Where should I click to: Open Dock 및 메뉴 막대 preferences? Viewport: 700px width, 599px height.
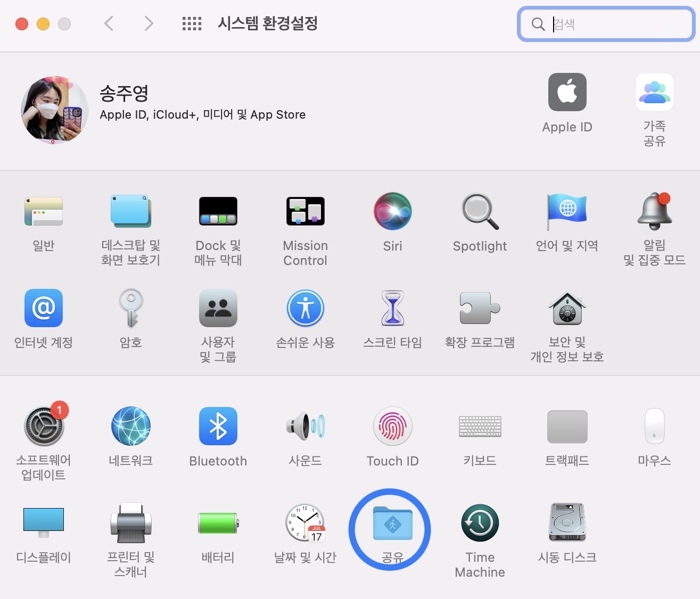[218, 212]
